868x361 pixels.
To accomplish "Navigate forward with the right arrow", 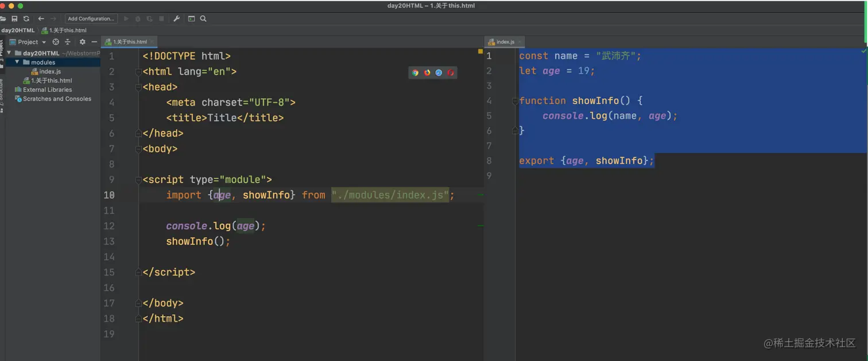I will [x=53, y=18].
